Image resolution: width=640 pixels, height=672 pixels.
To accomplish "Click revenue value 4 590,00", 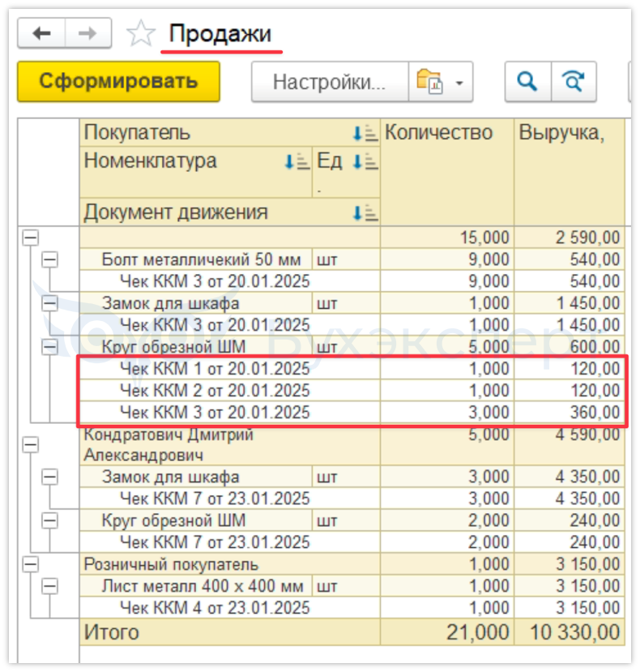I will [x=587, y=434].
